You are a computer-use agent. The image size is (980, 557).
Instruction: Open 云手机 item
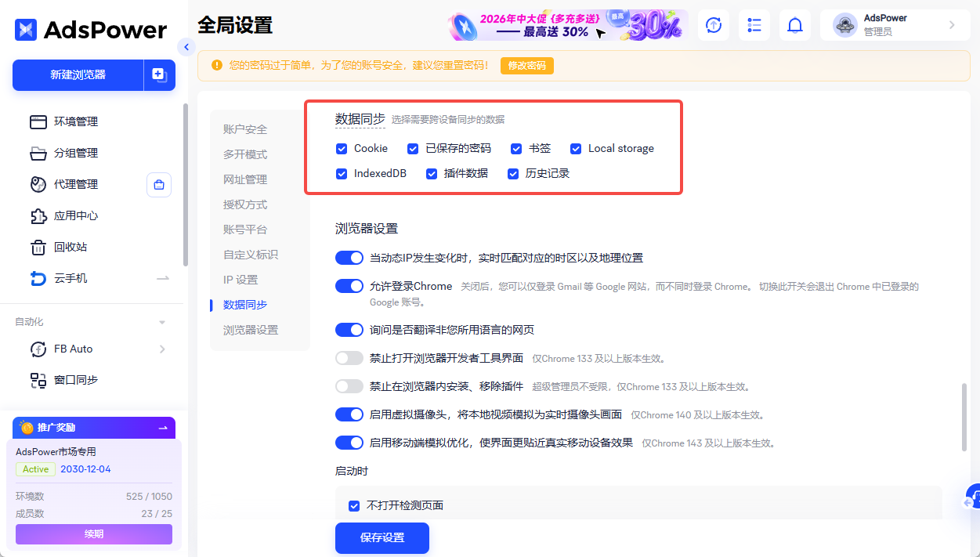[x=71, y=278]
